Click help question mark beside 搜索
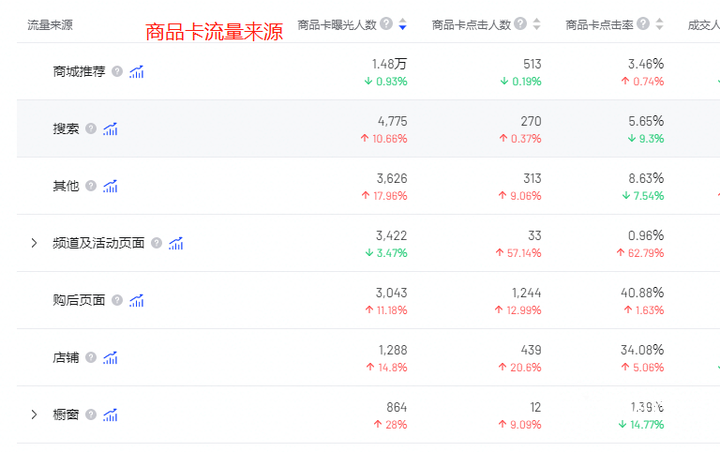 pos(91,129)
